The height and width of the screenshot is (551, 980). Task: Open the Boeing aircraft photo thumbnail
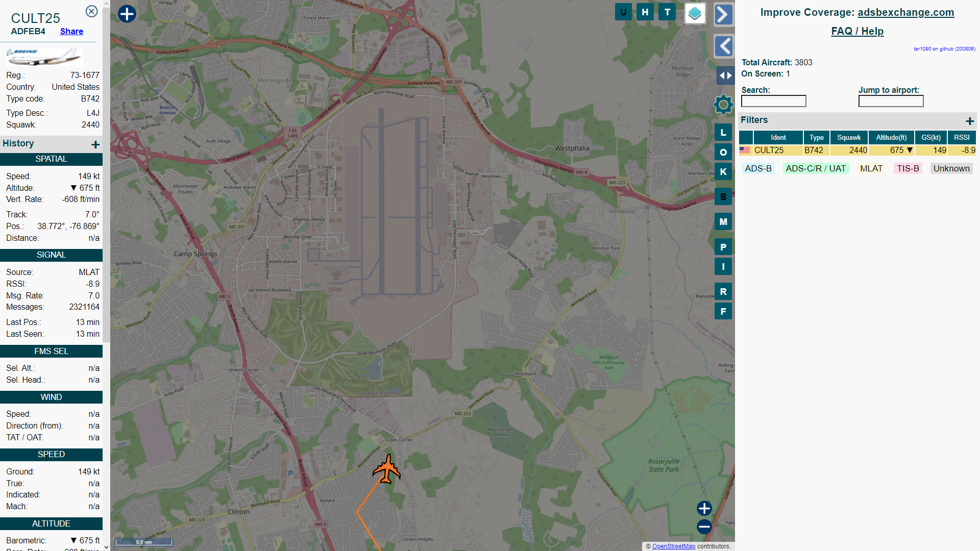coord(44,57)
